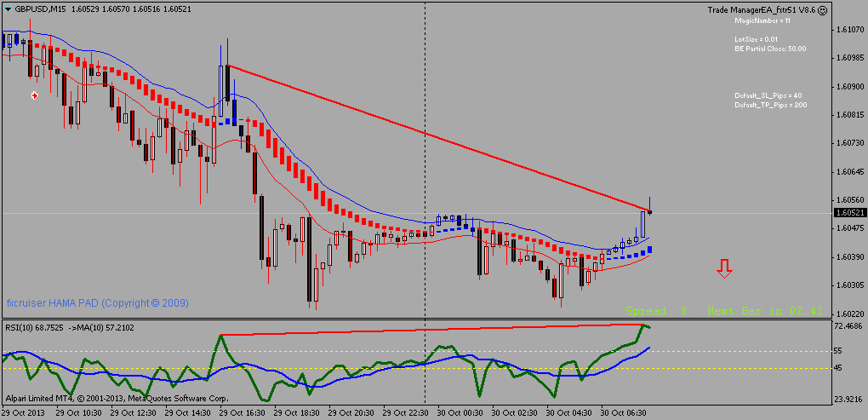Select the red trendline in RSI window
Viewport: 868px width, 420px height.
pyautogui.click(x=431, y=330)
